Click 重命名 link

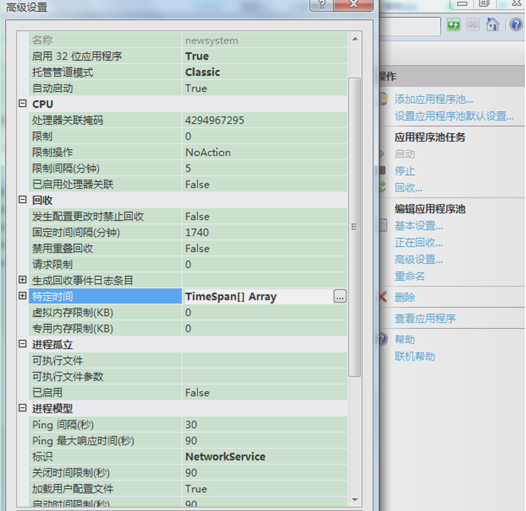(x=410, y=276)
